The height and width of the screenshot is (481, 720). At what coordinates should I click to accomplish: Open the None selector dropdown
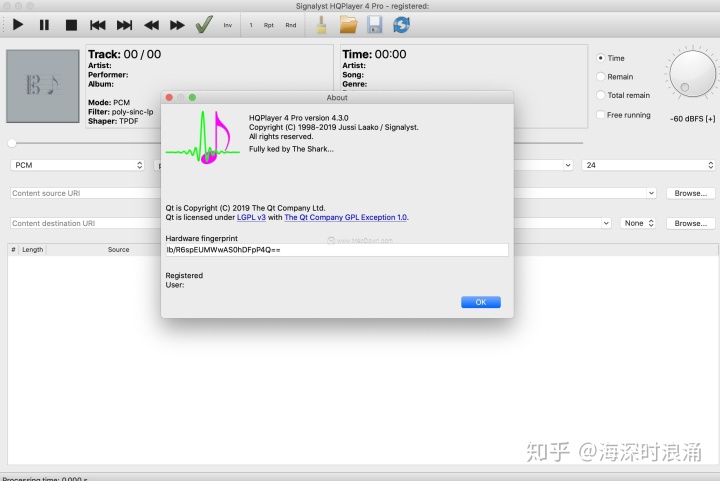point(639,223)
